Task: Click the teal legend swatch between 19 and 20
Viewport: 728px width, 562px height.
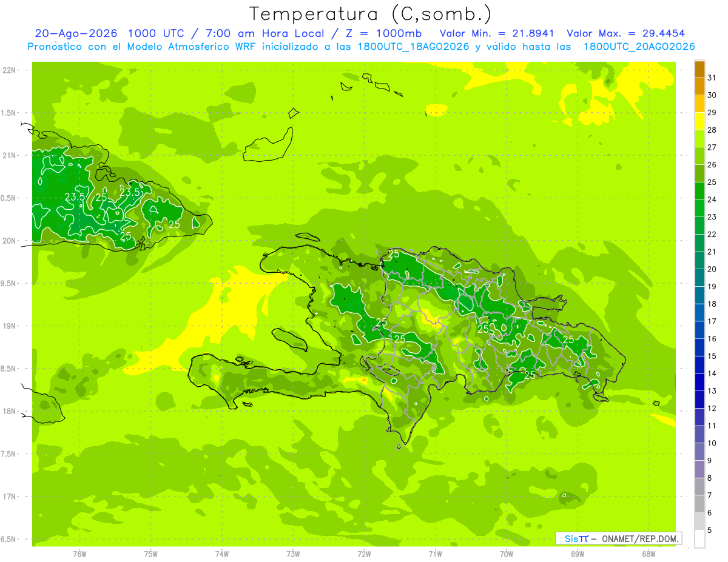Action: tap(699, 278)
